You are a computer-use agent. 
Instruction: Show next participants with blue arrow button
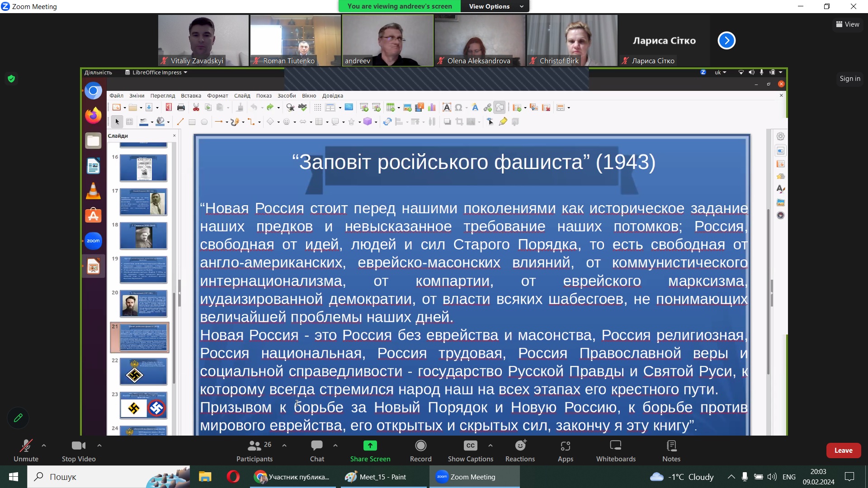click(726, 41)
